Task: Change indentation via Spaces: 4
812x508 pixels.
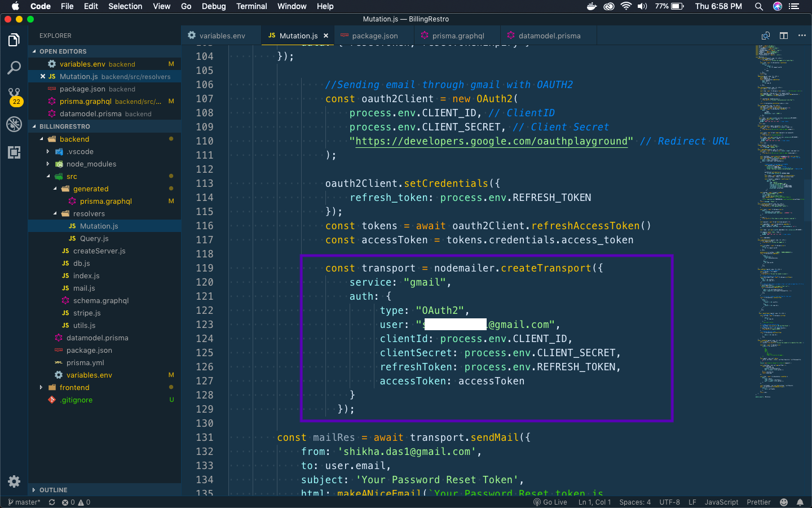Action: (x=635, y=502)
